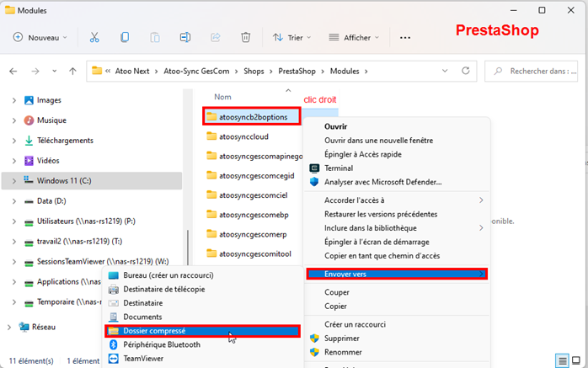This screenshot has height=368, width=588.
Task: Choose Épingler à Accès rapide
Action: click(x=363, y=154)
